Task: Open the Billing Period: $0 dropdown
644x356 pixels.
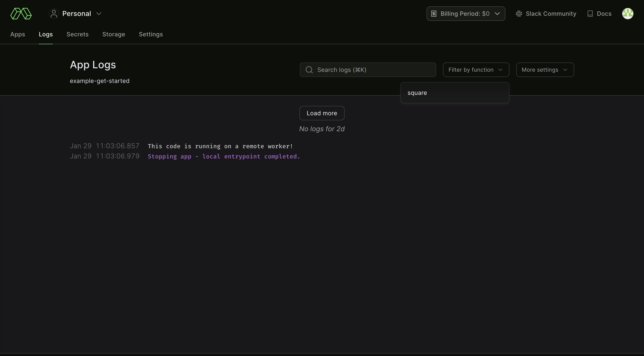Action: (466, 14)
